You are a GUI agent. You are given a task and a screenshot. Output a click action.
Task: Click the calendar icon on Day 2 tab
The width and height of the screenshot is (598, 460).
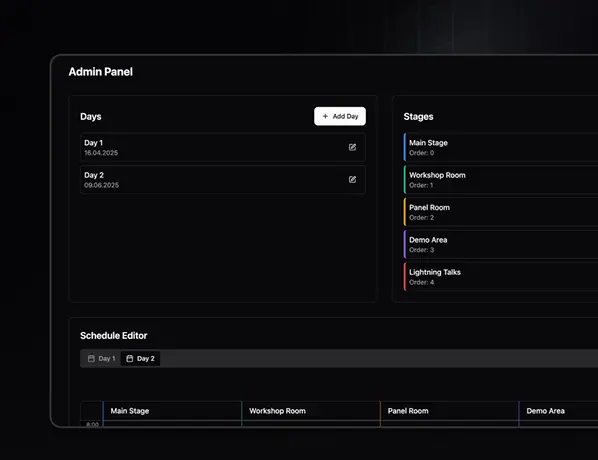click(x=130, y=359)
